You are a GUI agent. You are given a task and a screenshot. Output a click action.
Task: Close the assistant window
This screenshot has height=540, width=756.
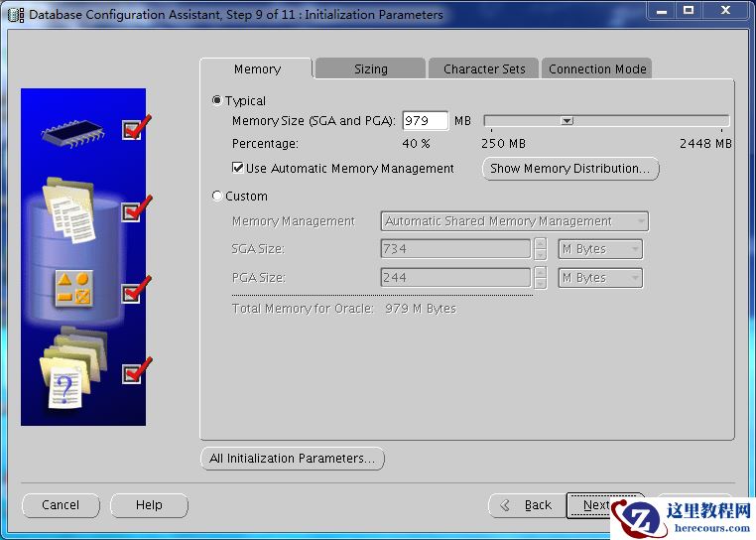[x=725, y=11]
